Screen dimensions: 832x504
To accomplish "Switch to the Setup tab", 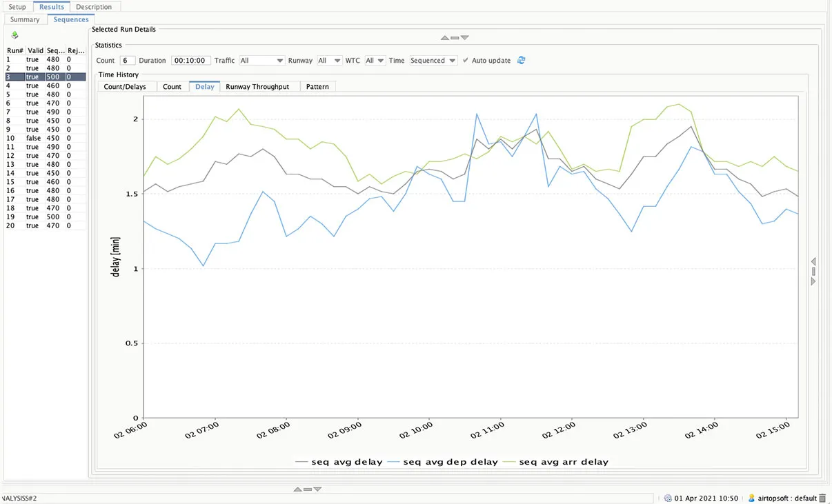I will pos(17,7).
